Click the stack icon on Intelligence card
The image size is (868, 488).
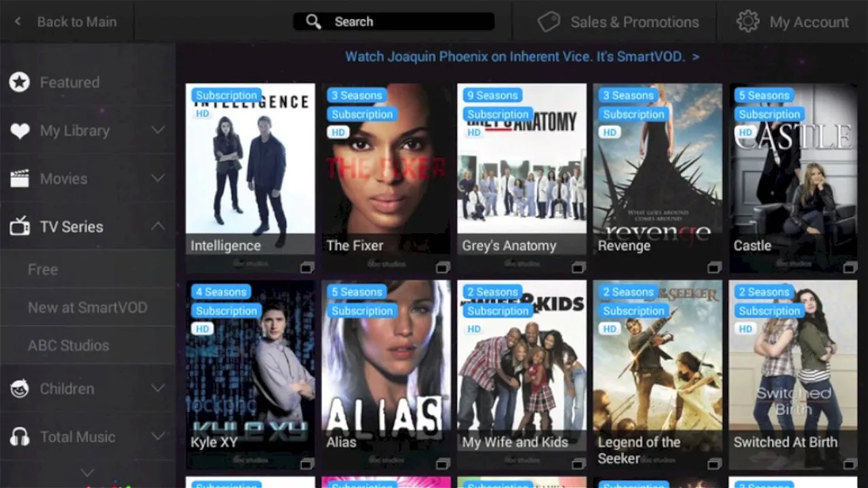(307, 268)
